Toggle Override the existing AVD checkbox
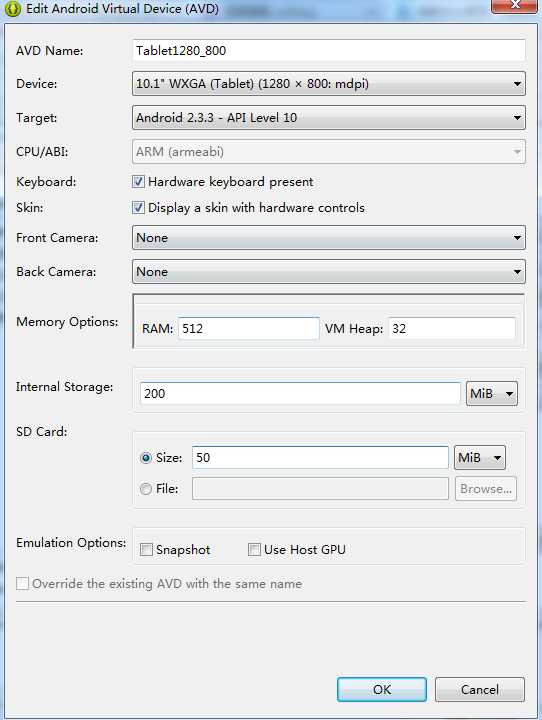This screenshot has width=542, height=720. point(22,584)
